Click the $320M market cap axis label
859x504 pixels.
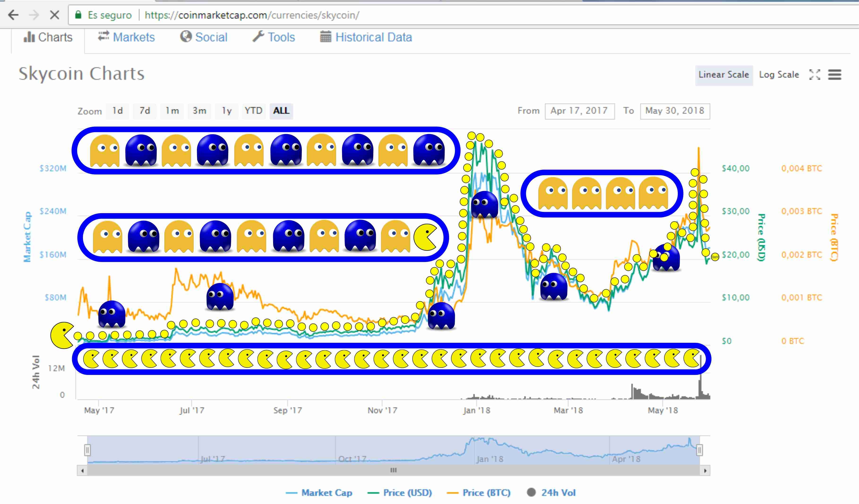(53, 169)
